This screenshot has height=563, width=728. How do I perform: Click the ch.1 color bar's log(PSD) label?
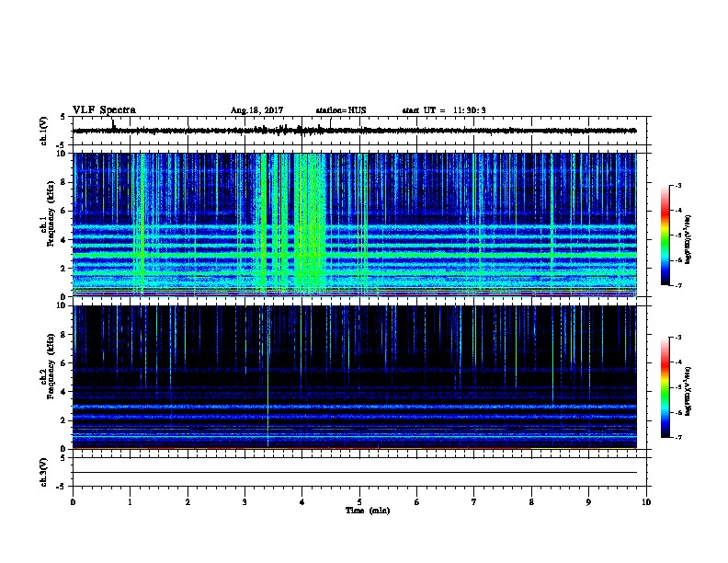pyautogui.click(x=688, y=240)
